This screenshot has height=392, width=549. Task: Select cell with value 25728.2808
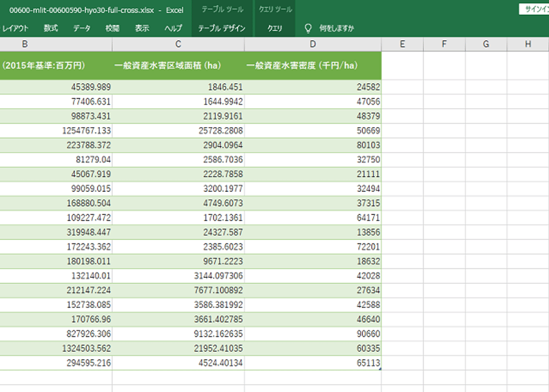[178, 131]
